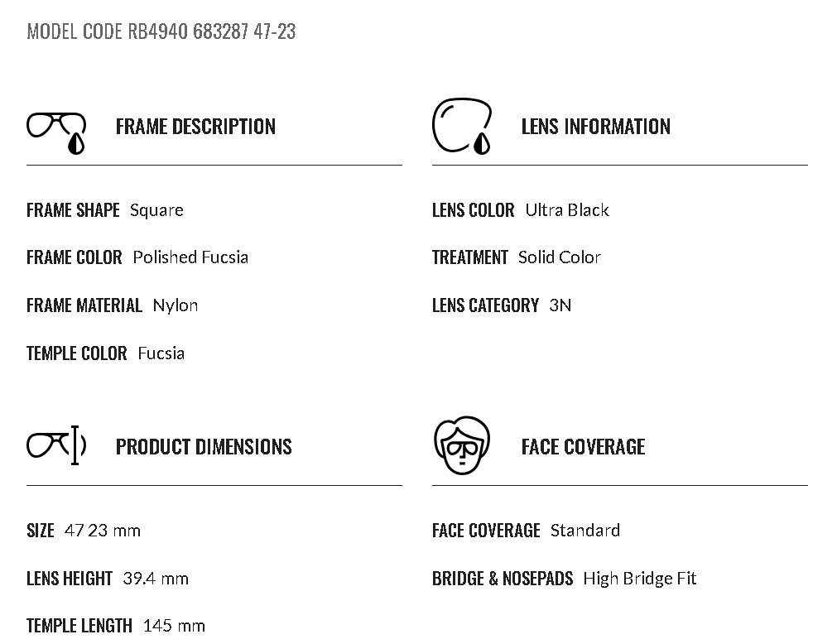Select the 47 23 mm size value

click(103, 531)
